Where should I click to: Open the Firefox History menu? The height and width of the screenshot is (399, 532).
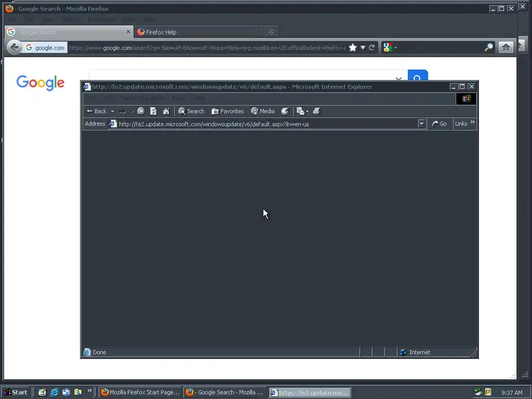point(70,19)
